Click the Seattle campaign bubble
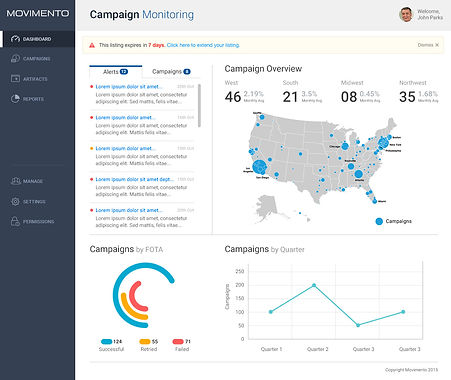 tap(262, 117)
